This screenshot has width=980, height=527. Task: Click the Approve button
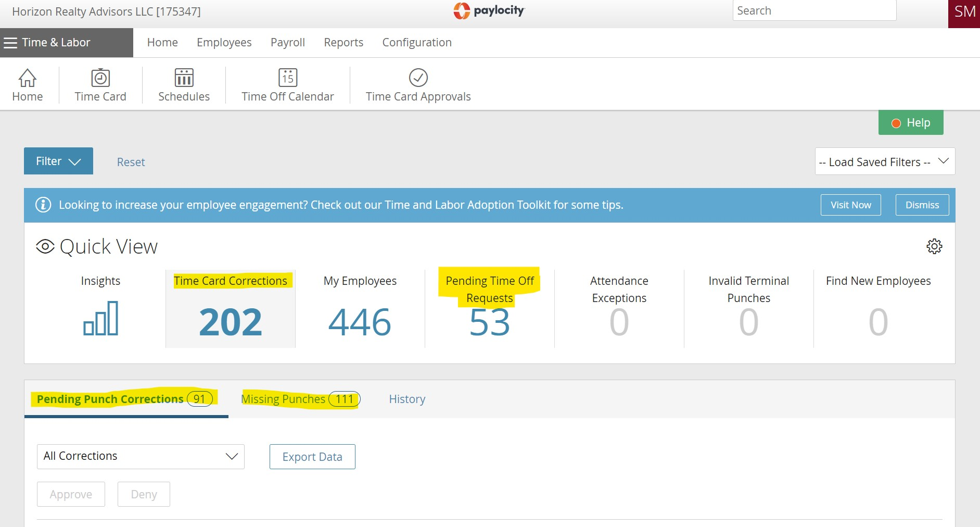coord(71,494)
